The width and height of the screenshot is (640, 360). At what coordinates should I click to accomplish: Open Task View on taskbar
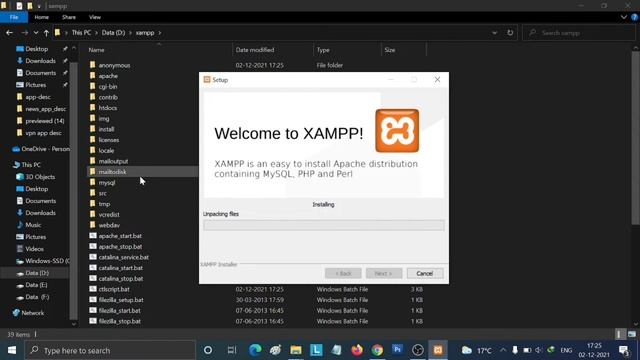[x=232, y=350]
